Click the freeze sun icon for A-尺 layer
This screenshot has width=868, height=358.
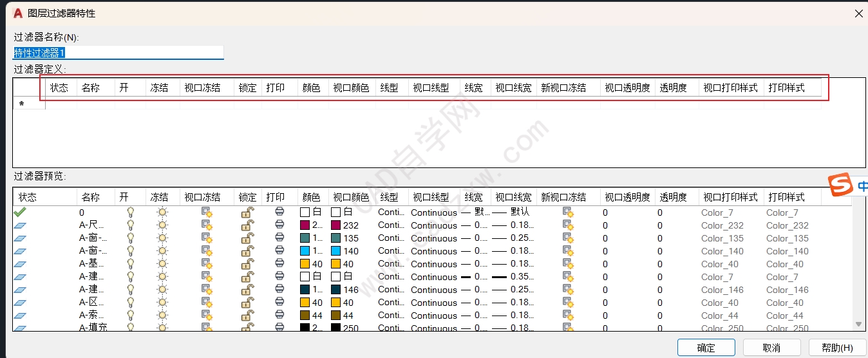(162, 225)
